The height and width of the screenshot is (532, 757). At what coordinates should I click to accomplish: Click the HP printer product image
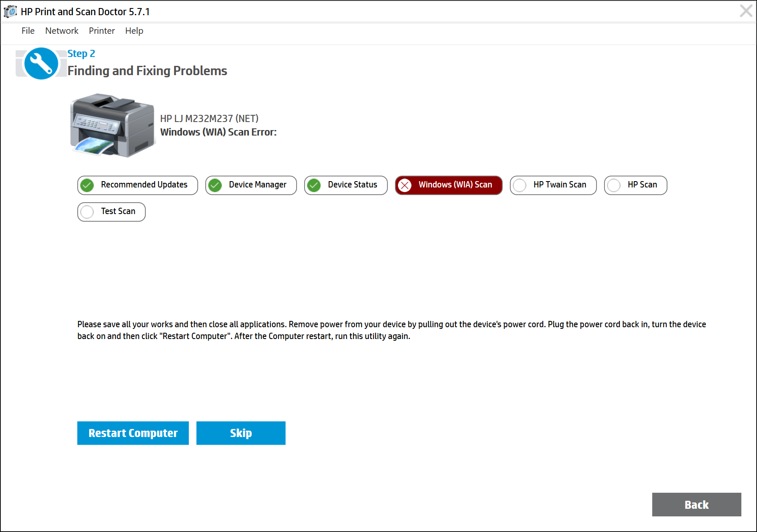pyautogui.click(x=113, y=126)
